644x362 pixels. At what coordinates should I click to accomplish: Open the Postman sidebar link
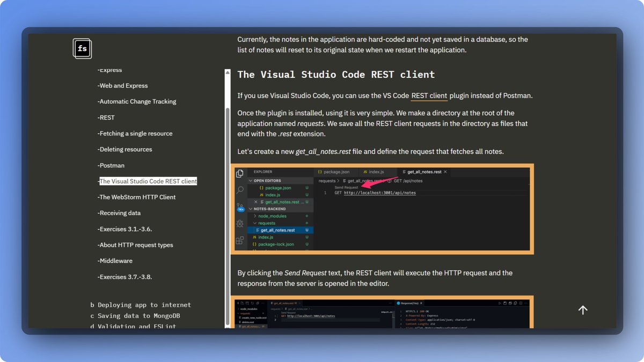point(111,165)
